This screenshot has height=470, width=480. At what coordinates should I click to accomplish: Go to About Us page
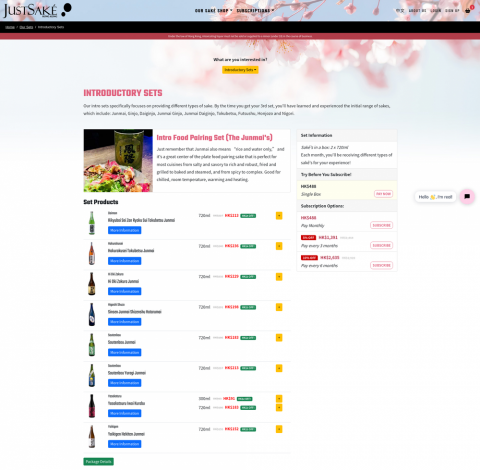pyautogui.click(x=417, y=11)
